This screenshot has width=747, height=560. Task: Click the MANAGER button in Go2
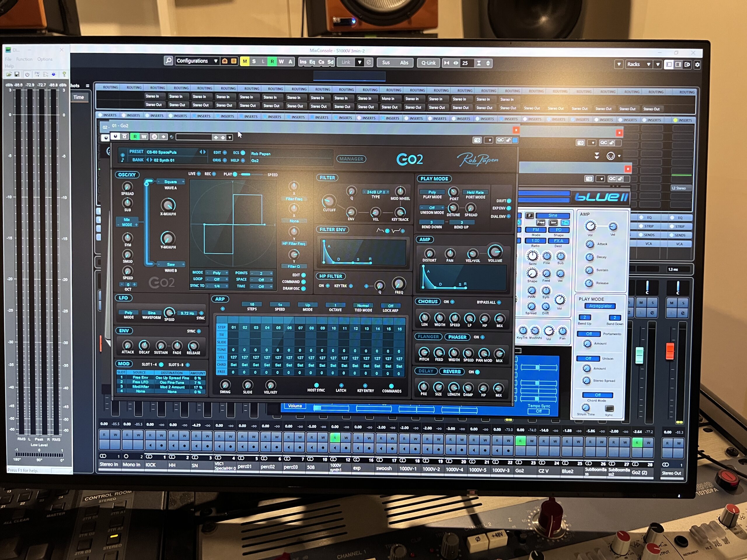351,159
